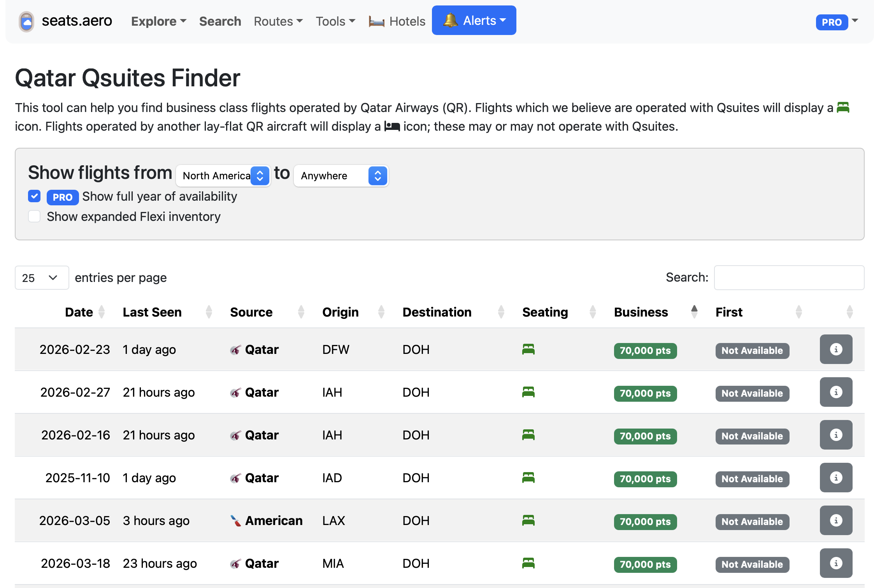881x588 pixels.
Task: Open info for the 2026-02-27 IAH flight
Action: pos(836,392)
